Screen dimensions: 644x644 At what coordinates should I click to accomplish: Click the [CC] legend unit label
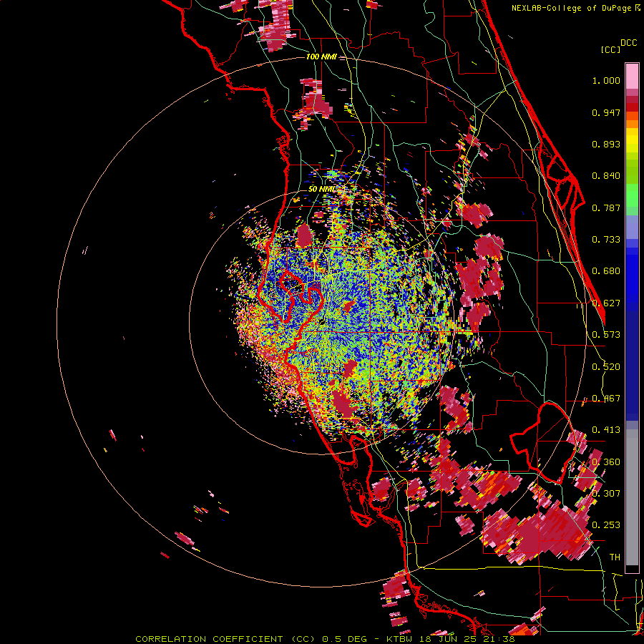pyautogui.click(x=610, y=49)
